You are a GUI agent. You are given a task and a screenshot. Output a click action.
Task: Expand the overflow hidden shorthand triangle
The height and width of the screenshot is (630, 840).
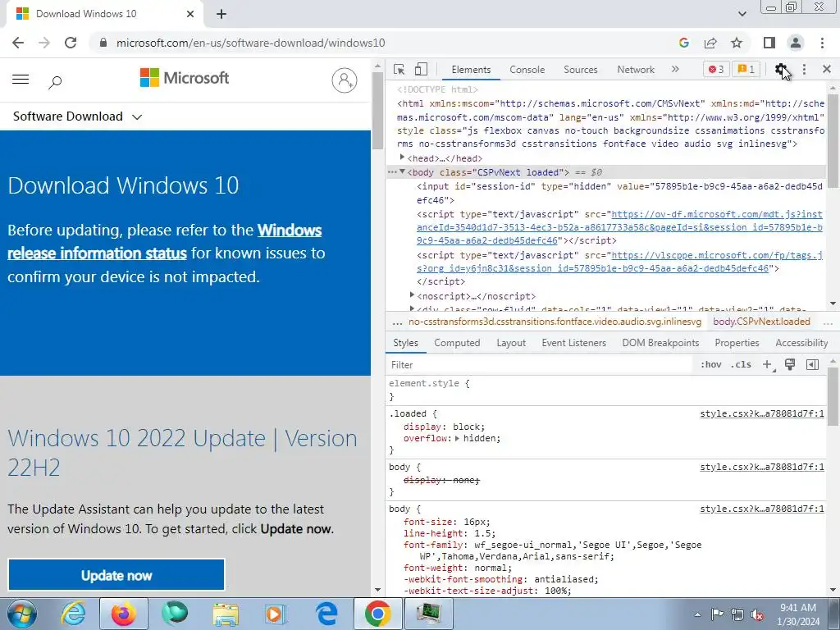457,438
